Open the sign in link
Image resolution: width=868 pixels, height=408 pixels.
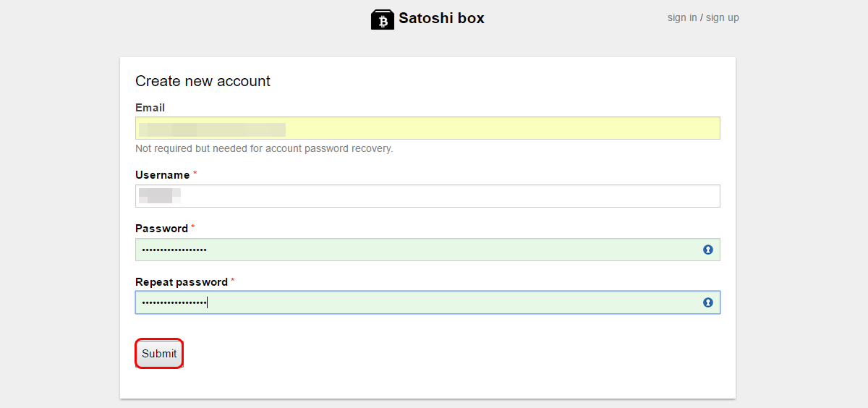(x=682, y=17)
